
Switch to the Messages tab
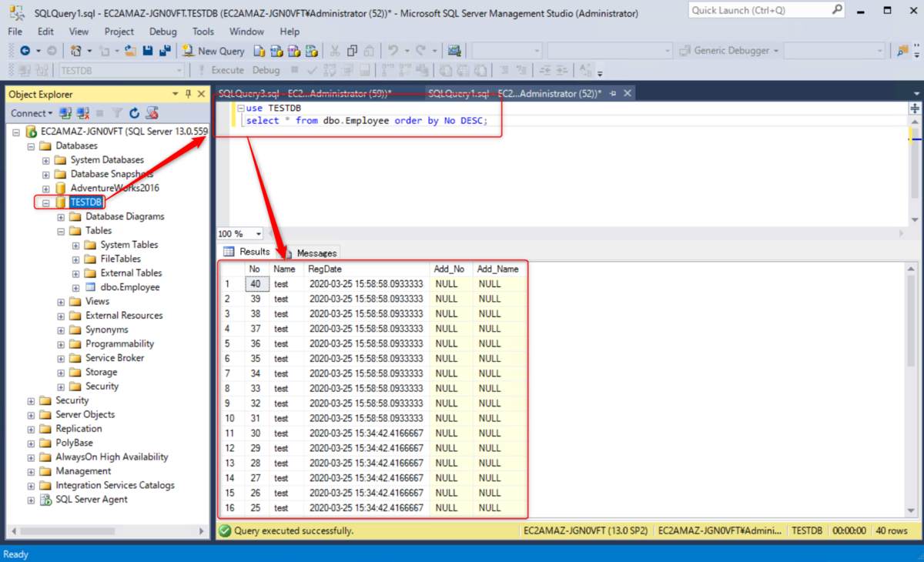(x=316, y=253)
